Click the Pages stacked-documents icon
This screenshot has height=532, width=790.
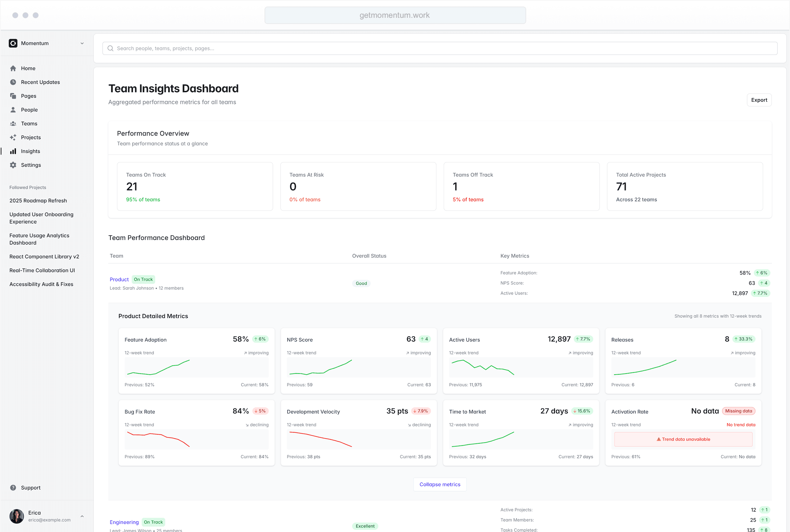pyautogui.click(x=13, y=96)
